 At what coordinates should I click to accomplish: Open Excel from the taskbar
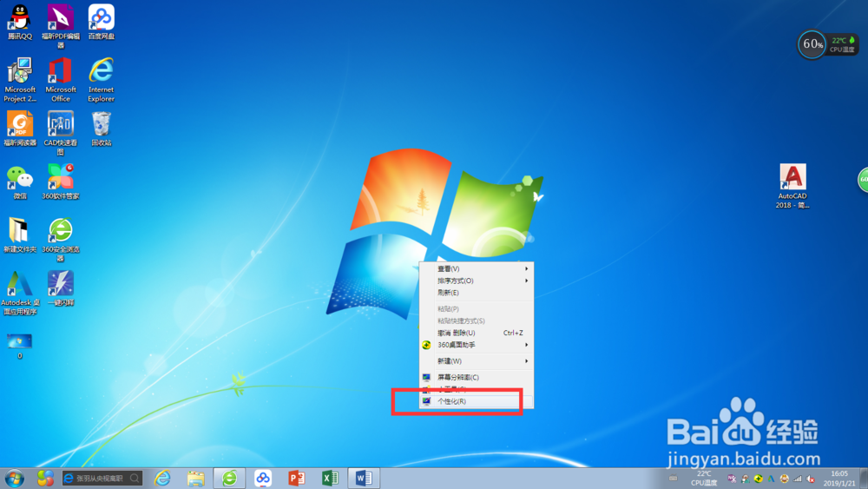point(330,478)
